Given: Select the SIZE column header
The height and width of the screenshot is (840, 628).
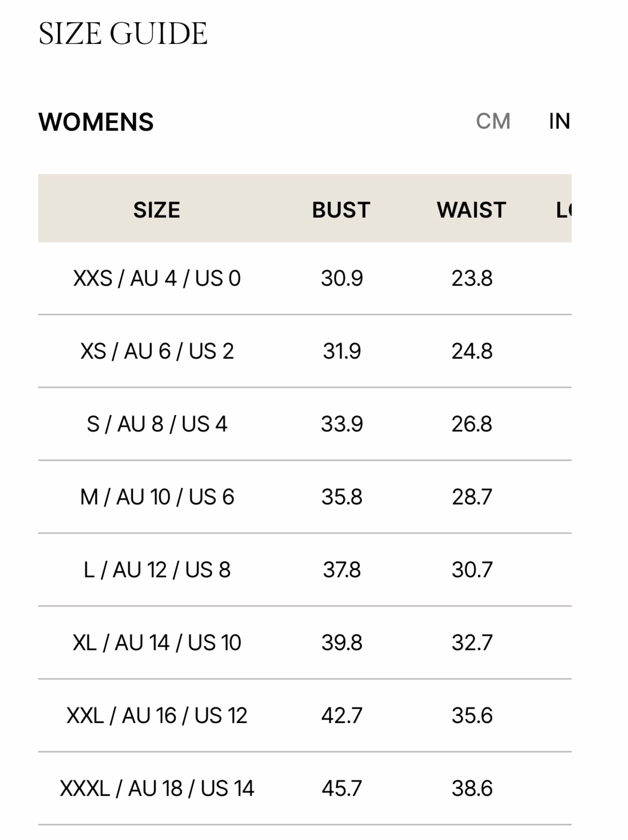Looking at the screenshot, I should click(x=156, y=210).
